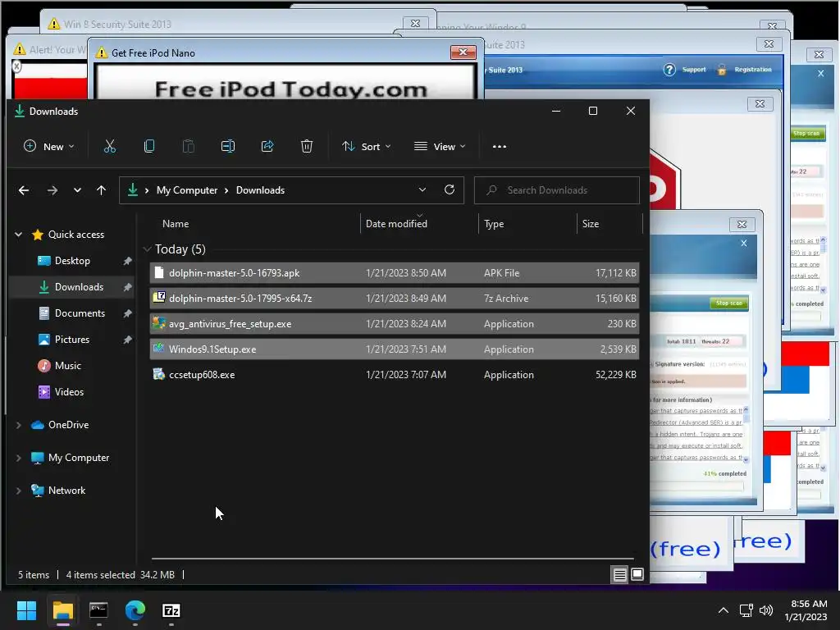The width and height of the screenshot is (840, 630).
Task: Click the horizontal scrollbar of the file list
Action: [x=392, y=559]
